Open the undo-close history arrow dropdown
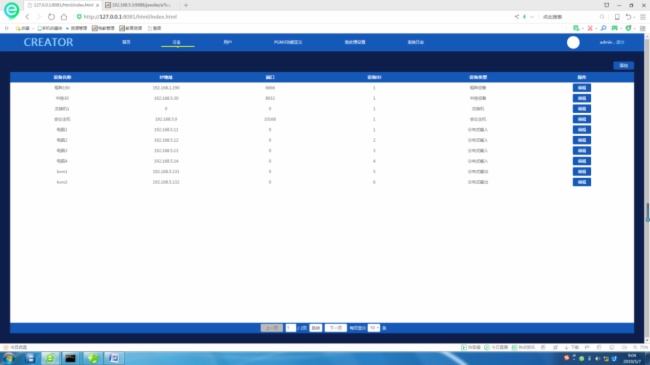 click(635, 17)
